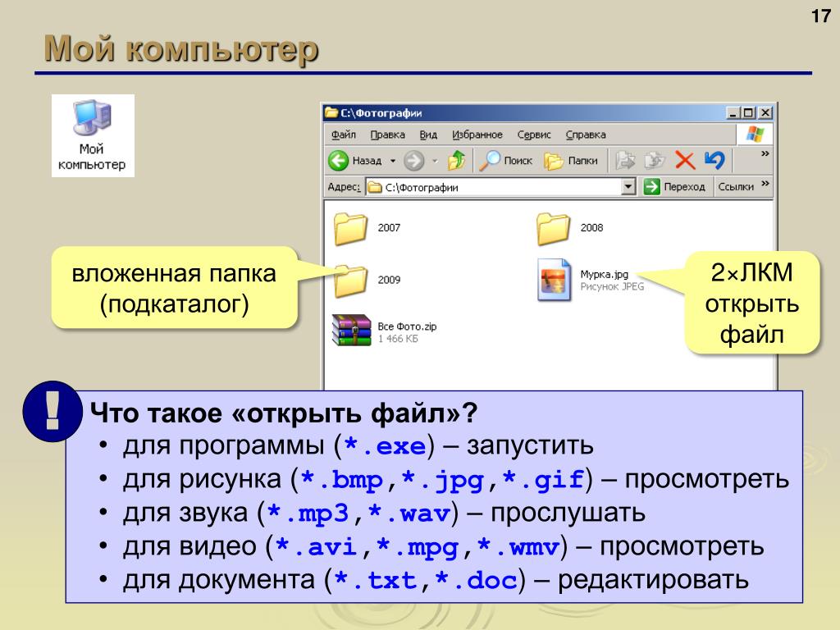Click the Все Фото.zip file name
Viewport: 840px width, 630px height.
[407, 326]
